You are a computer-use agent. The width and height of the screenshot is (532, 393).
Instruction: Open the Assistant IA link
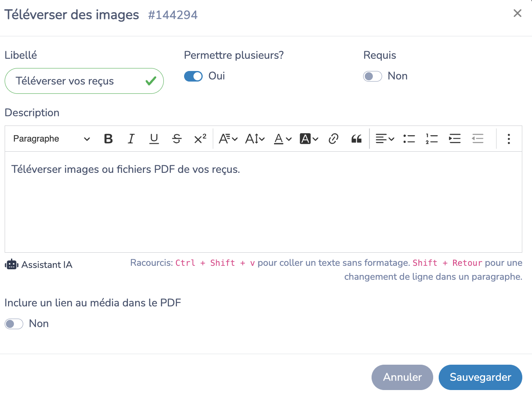[x=47, y=265]
